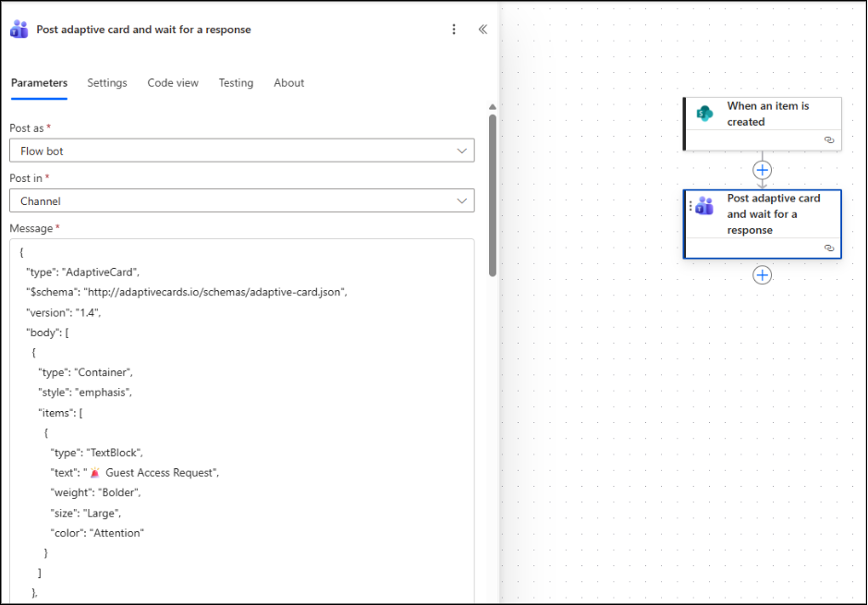Open the three-dot more options menu

[x=454, y=30]
